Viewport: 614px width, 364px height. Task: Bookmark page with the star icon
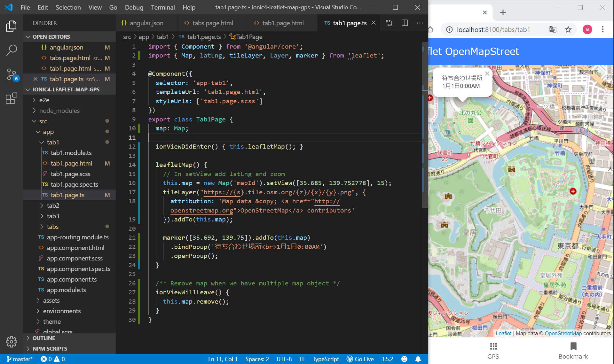[568, 30]
